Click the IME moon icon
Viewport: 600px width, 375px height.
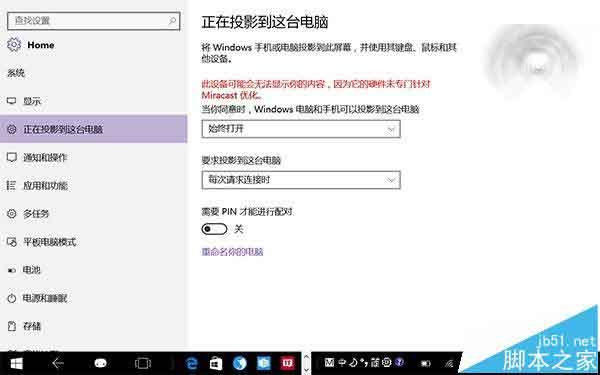[x=353, y=362]
